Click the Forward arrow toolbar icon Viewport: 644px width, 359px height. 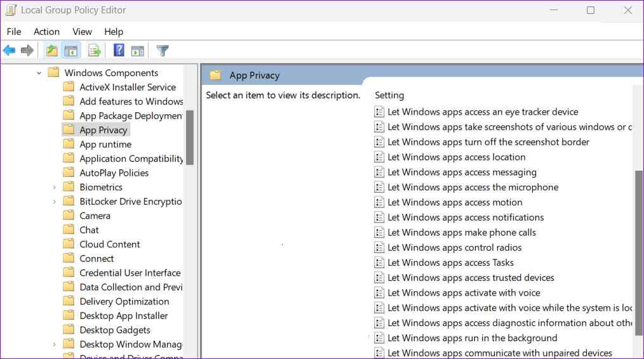pyautogui.click(x=27, y=51)
